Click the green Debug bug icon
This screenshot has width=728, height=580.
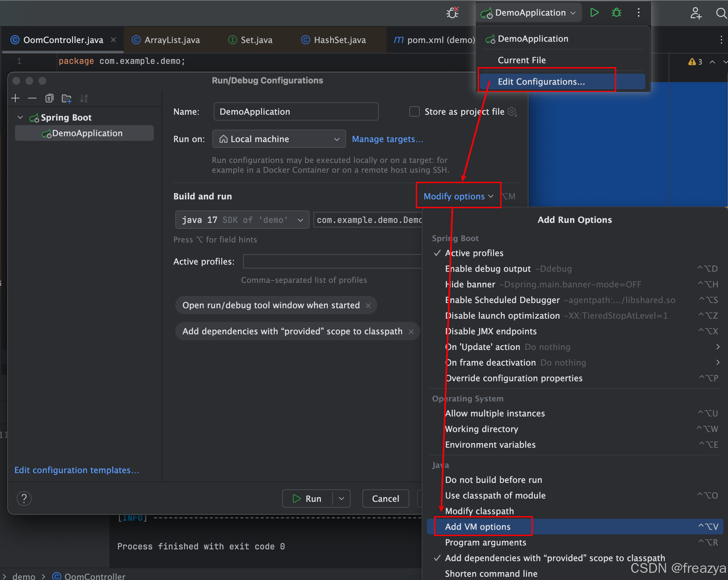point(616,13)
